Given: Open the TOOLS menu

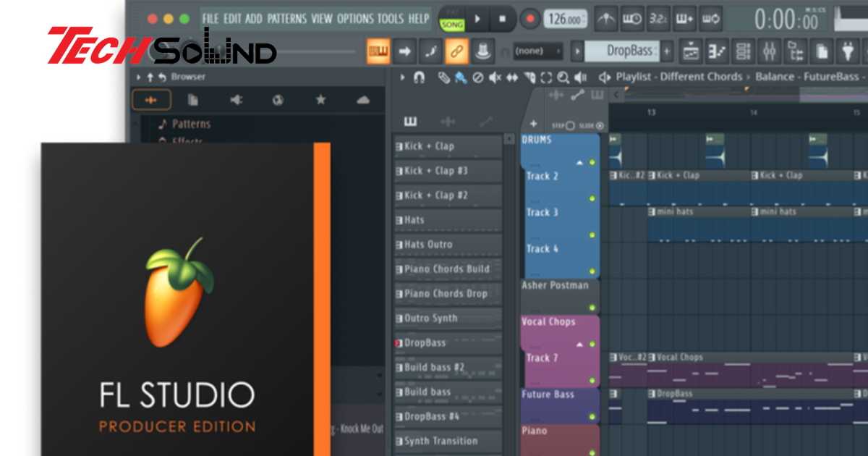Looking at the screenshot, I should pyautogui.click(x=391, y=18).
